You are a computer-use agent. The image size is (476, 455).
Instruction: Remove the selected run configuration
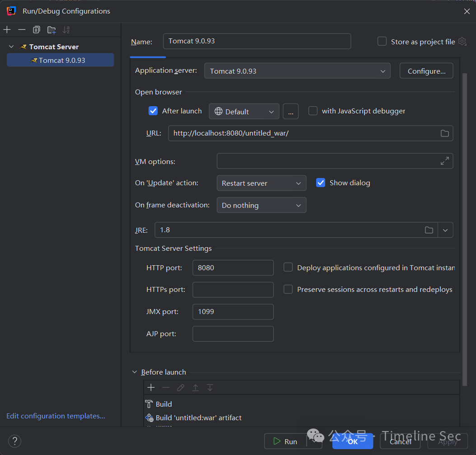point(22,30)
